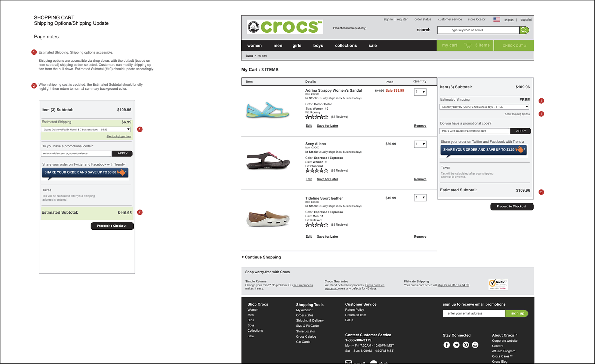
Task: Click the Facebook icon under Stay Connected
Action: 447,345
